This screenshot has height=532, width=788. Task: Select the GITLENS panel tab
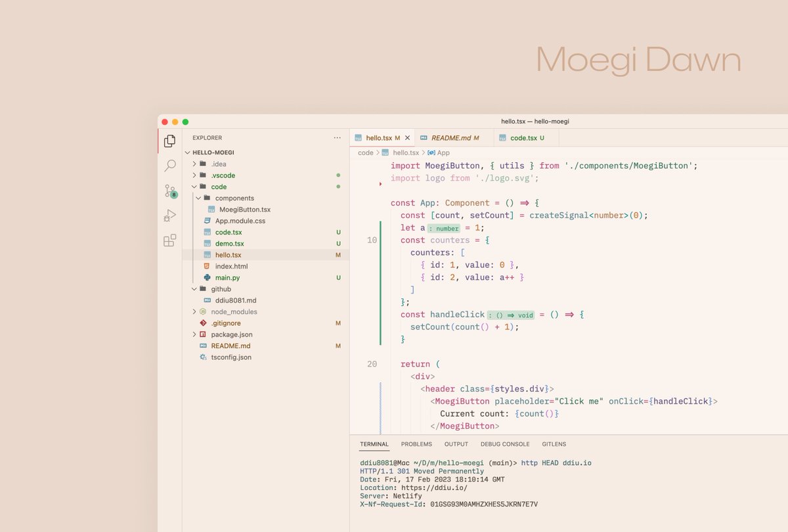(554, 444)
